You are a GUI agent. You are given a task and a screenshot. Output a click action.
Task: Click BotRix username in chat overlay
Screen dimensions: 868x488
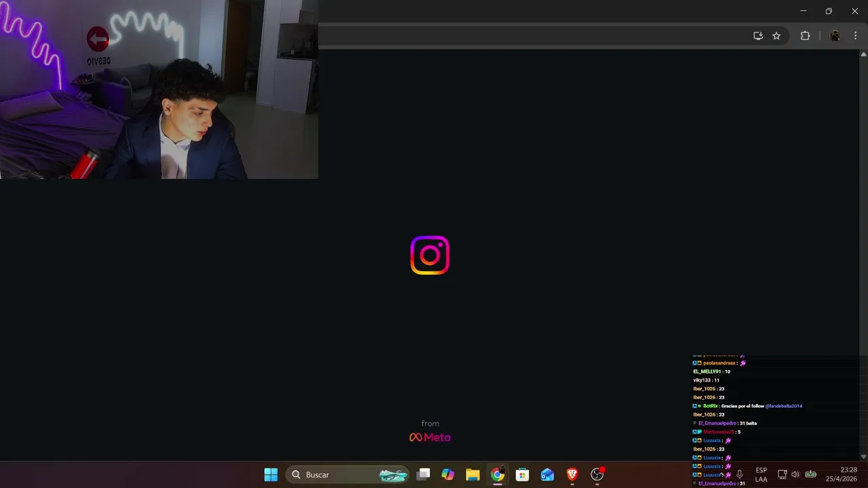point(710,406)
